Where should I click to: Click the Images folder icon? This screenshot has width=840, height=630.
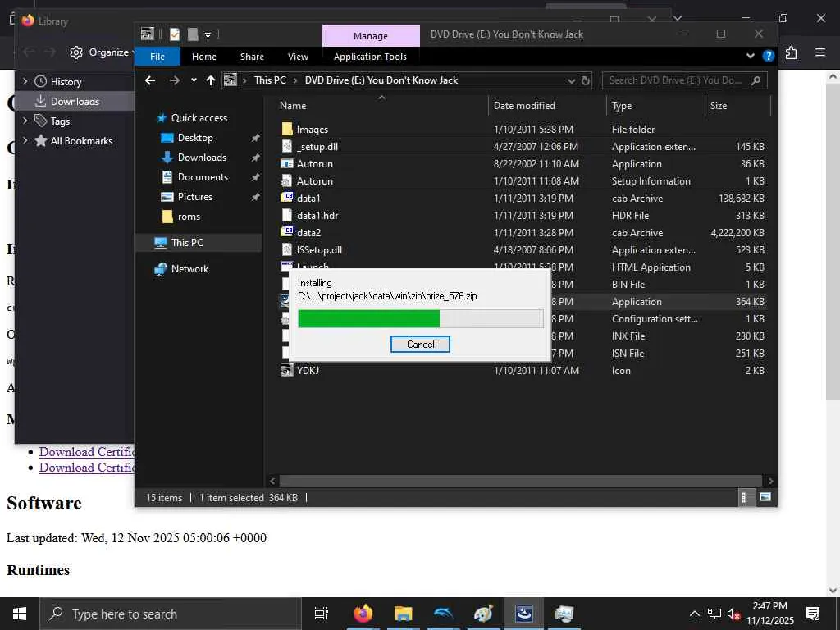pyautogui.click(x=287, y=129)
